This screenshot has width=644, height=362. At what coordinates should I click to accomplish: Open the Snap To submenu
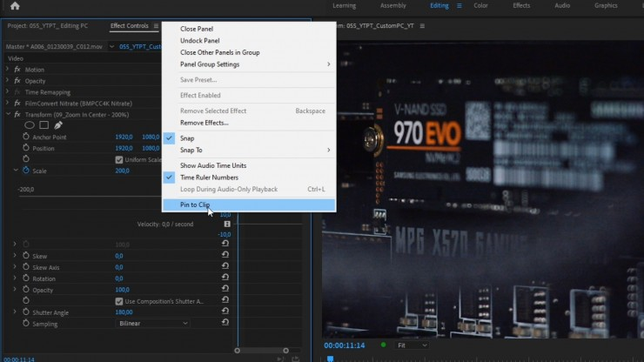click(x=249, y=150)
